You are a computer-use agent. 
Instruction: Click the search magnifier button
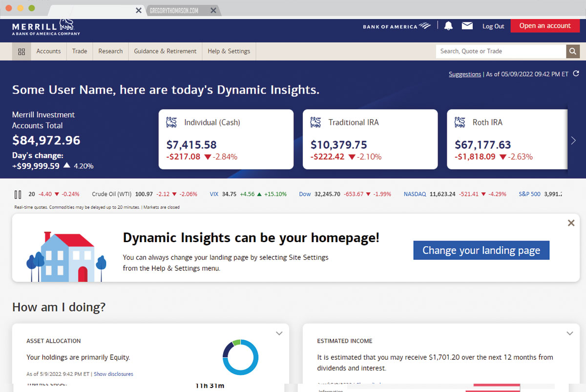[573, 51]
